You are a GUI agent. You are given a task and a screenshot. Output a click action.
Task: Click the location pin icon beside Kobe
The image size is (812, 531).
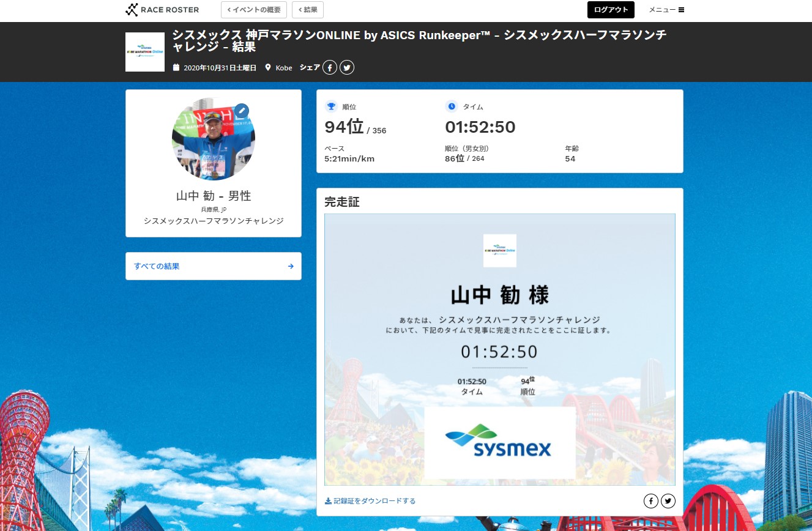pyautogui.click(x=268, y=67)
